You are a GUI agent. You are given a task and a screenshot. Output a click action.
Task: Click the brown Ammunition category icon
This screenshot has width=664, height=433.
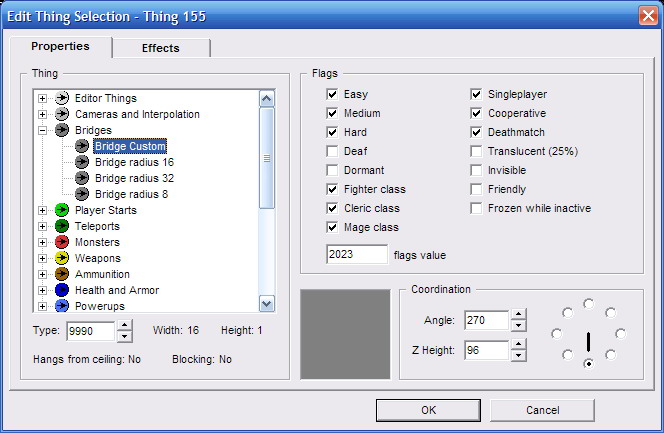(61, 274)
